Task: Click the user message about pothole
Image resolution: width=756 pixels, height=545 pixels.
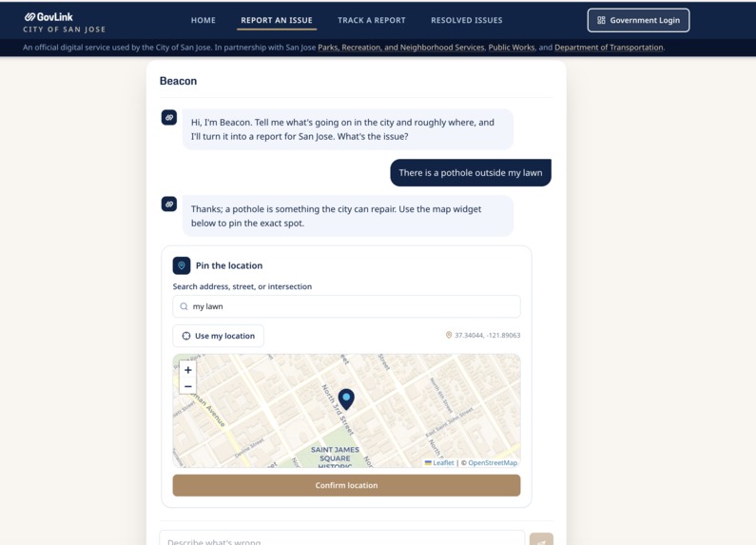Action: 471,173
